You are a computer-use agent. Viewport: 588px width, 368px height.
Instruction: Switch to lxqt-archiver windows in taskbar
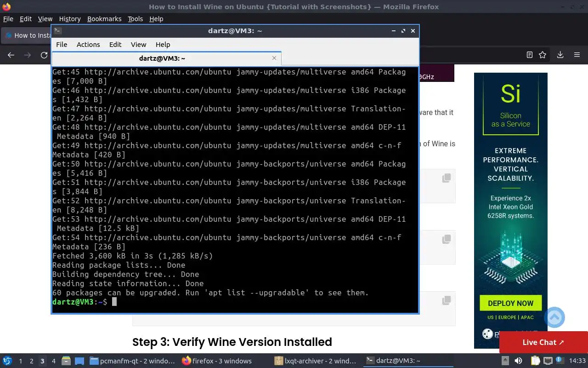pos(315,361)
